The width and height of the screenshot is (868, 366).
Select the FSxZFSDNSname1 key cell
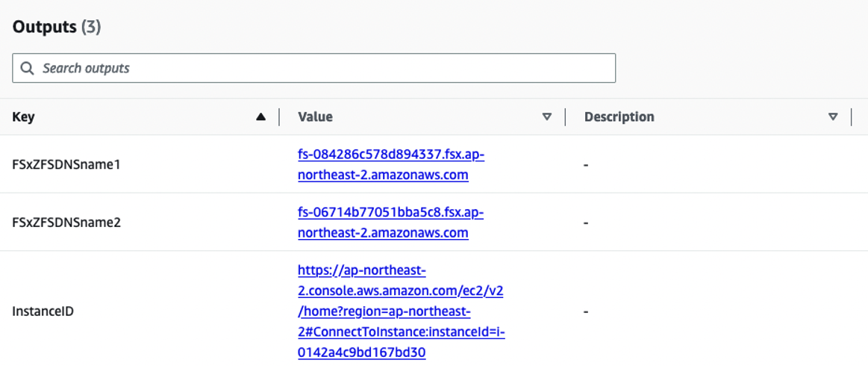(66, 165)
